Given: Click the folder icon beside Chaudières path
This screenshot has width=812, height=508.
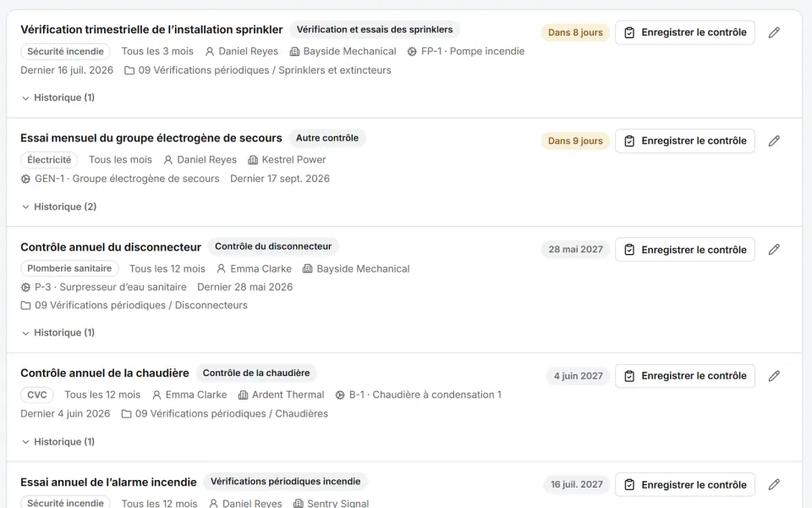Looking at the screenshot, I should tap(126, 414).
